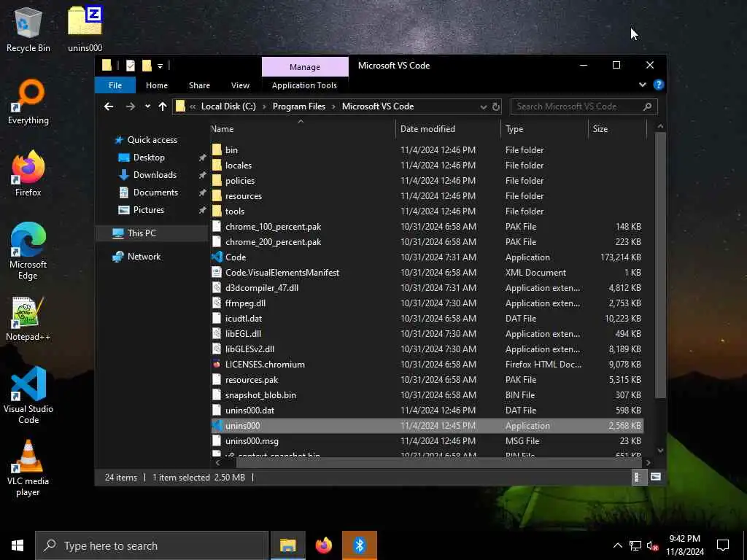This screenshot has height=560, width=747.
Task: Open the Bluetooth app on the taskbar
Action: coord(359,545)
